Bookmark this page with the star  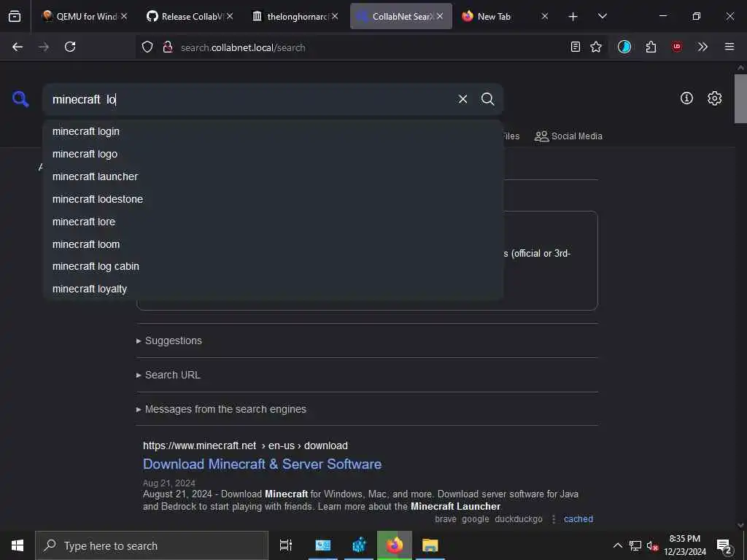coord(596,47)
